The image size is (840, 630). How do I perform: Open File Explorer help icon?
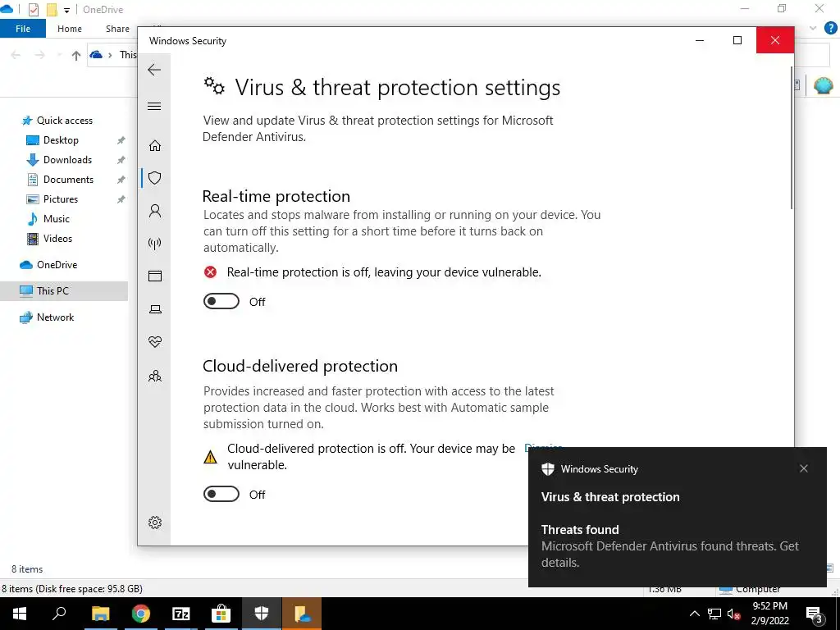(x=831, y=28)
